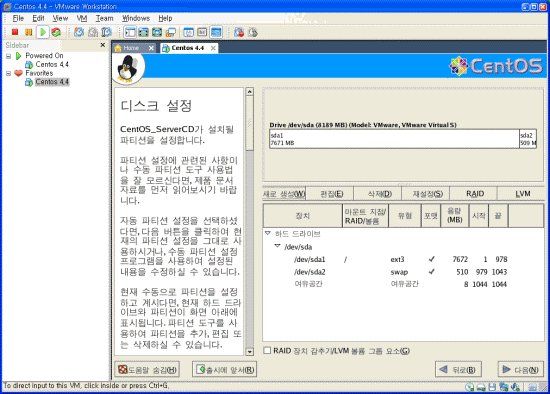
Task: Click the 출시에 앞서(R) release notes button
Action: (225, 369)
